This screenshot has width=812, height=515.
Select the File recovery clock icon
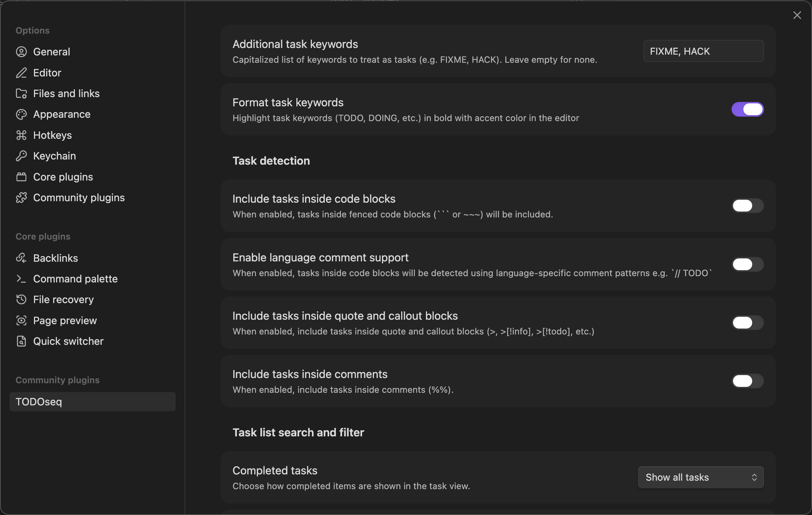coord(21,299)
